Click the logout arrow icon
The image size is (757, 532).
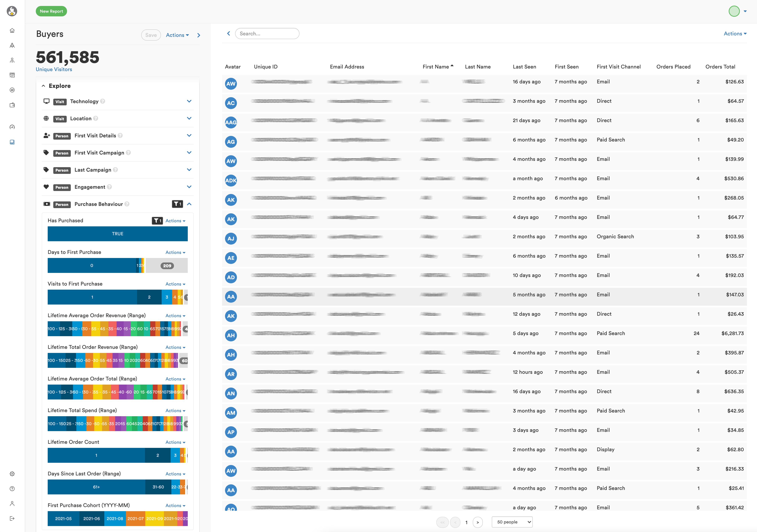12,518
